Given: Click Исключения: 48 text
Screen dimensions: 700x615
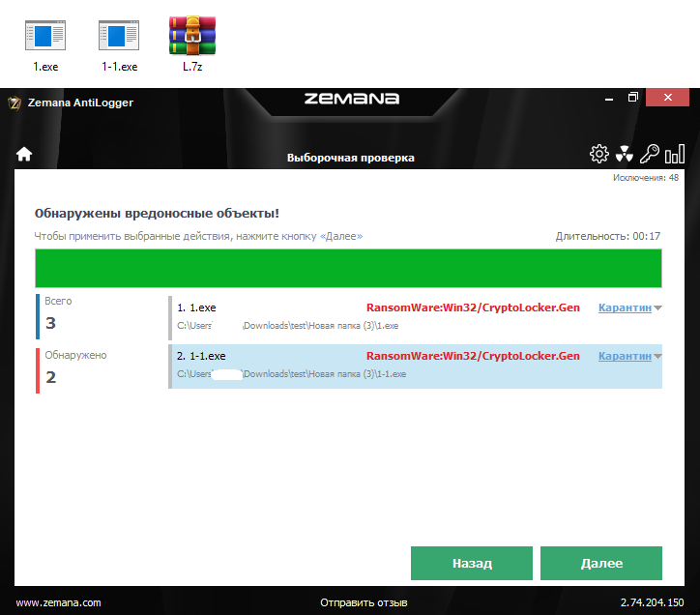Looking at the screenshot, I should coord(646,178).
